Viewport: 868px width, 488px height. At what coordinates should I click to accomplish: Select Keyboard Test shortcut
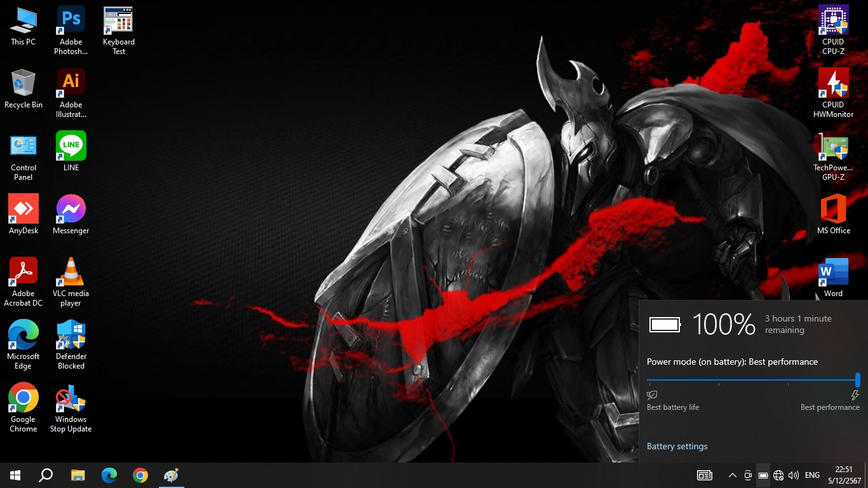click(x=119, y=31)
